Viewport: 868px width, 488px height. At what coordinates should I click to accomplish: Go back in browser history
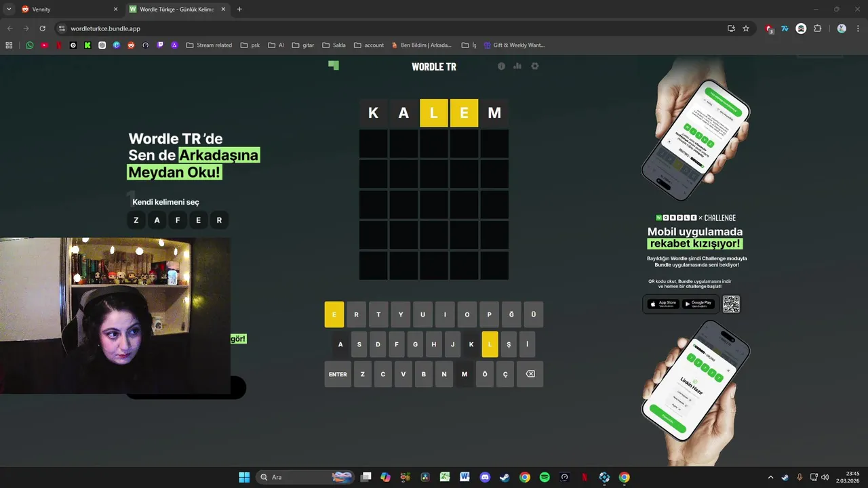[9, 28]
